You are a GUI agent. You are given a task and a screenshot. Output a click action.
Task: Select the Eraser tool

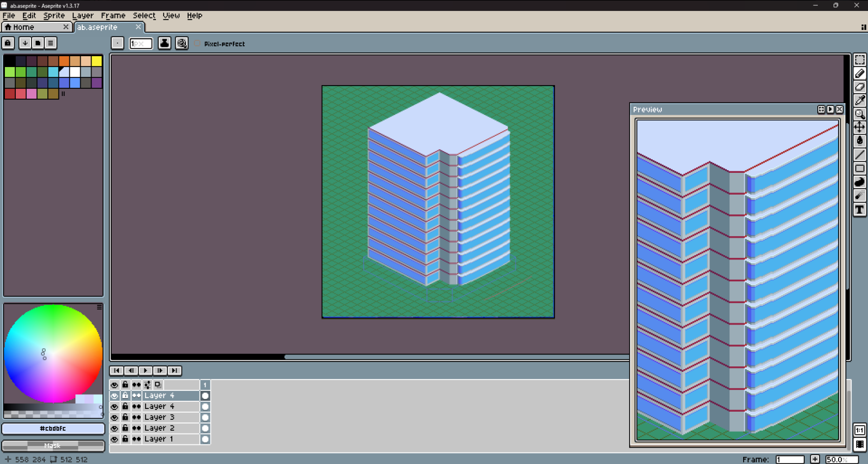coord(860,87)
